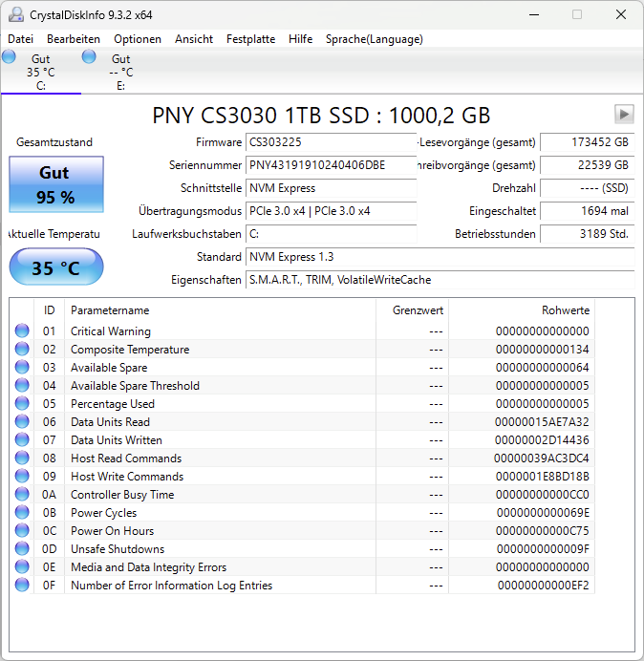Click status icon of Data Units Read row

22,421
